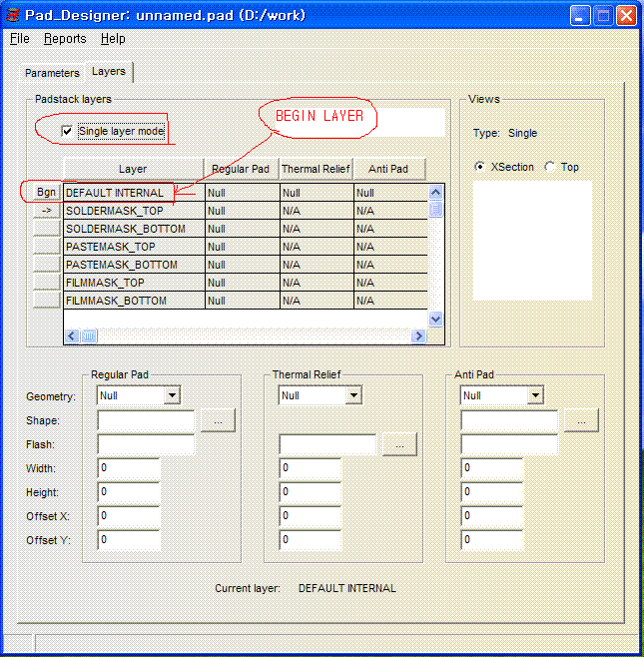Click the Regular Pad column header
This screenshot has width=644, height=657.
tap(240, 169)
